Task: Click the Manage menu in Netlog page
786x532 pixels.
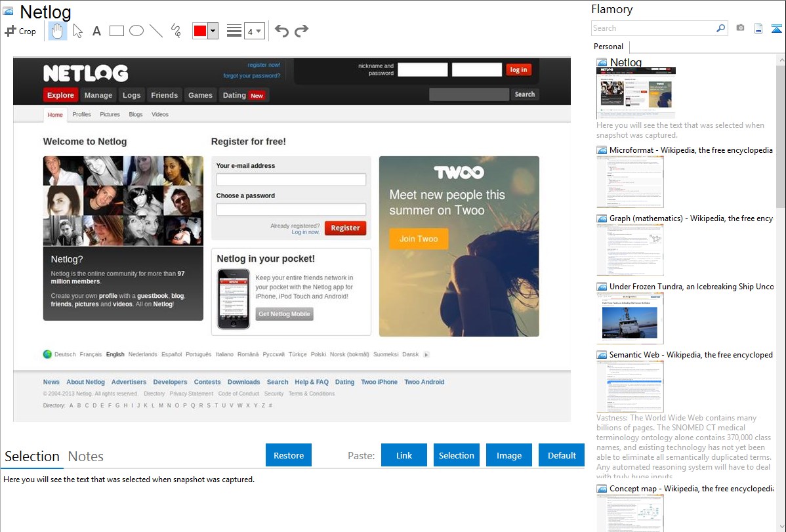Action: pos(98,94)
